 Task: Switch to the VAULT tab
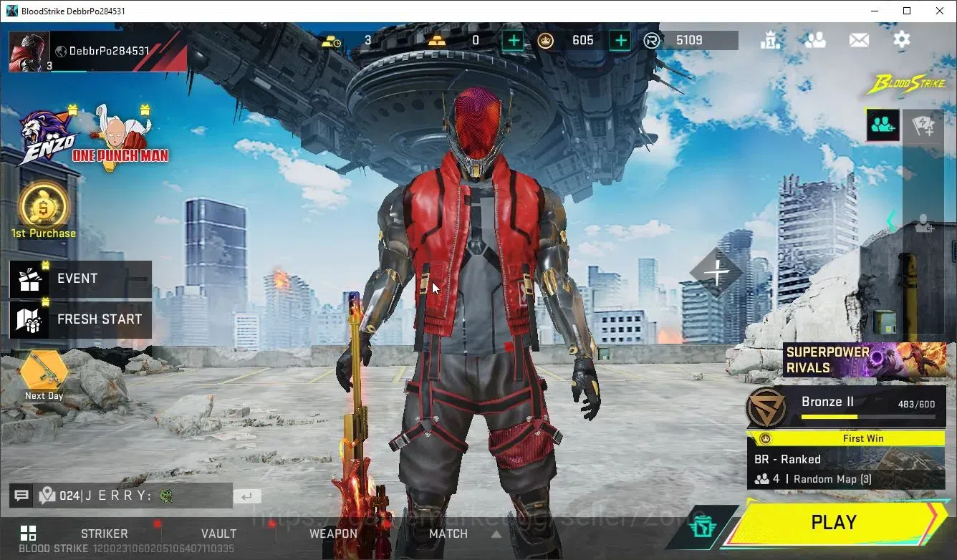click(218, 534)
